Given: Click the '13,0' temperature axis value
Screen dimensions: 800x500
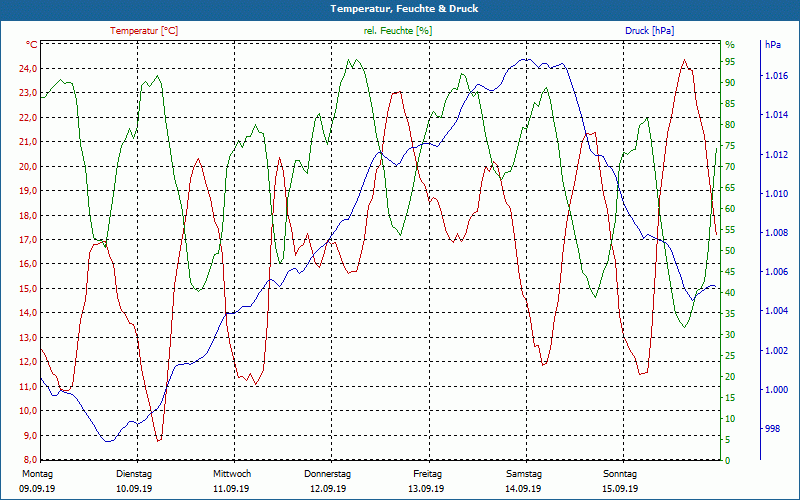Looking at the screenshot, I should click(28, 337).
